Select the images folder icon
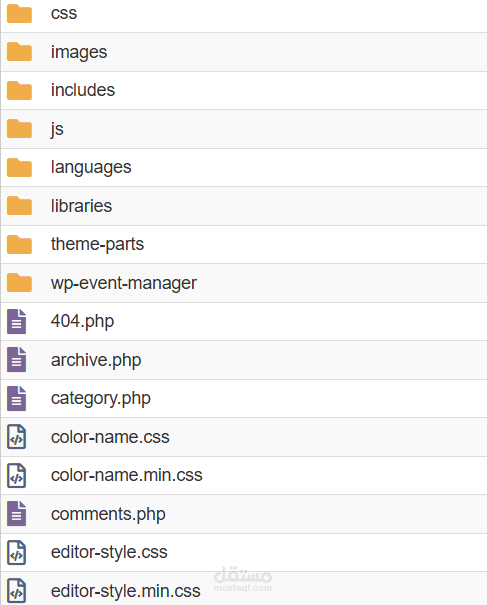 click(x=19, y=52)
